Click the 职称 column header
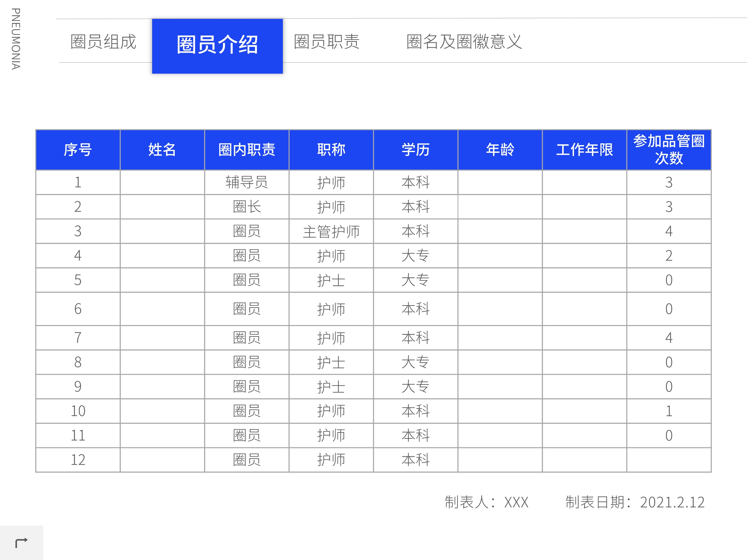This screenshot has height=560, width=747. click(331, 150)
